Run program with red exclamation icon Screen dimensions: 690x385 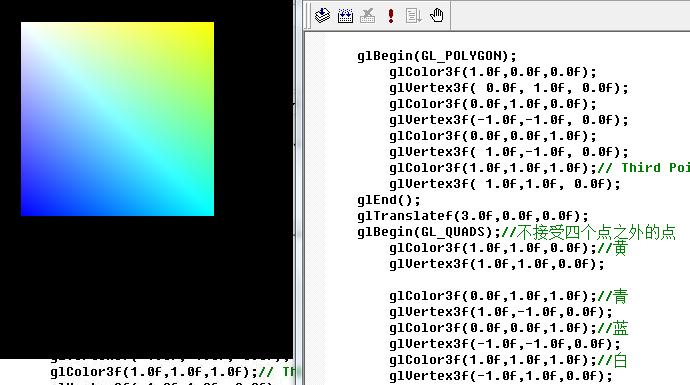(x=390, y=15)
